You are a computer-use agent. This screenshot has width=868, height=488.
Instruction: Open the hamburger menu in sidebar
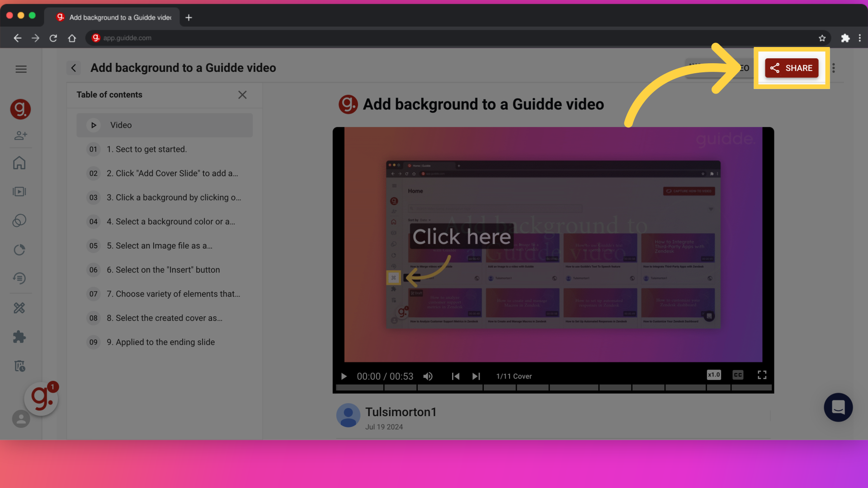[21, 69]
